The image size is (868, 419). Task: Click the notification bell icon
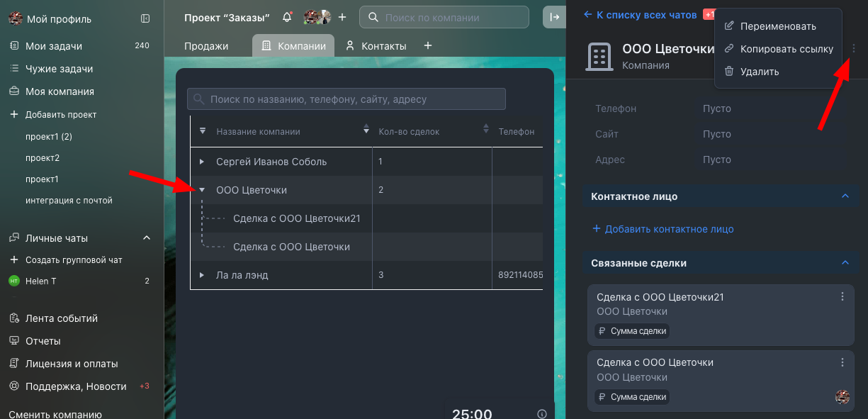287,17
